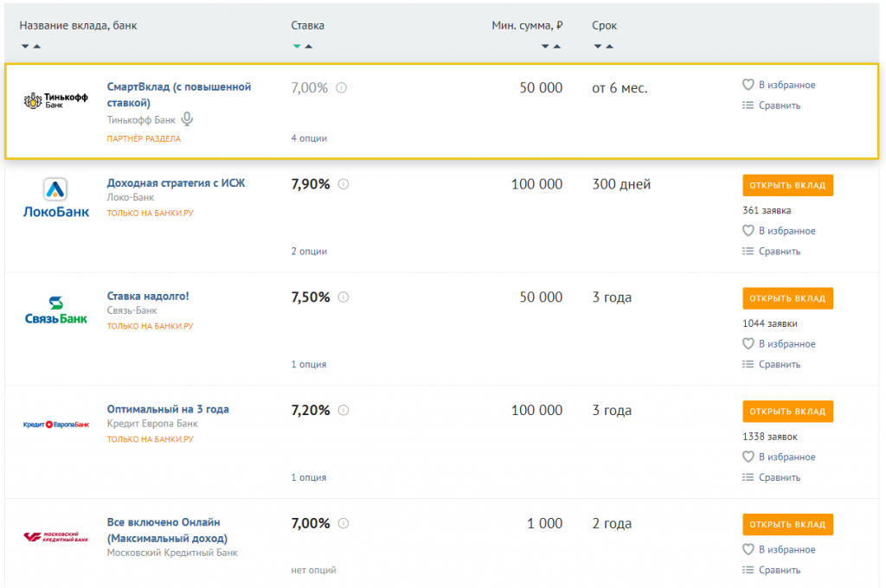Image resolution: width=886 pixels, height=588 pixels.
Task: Click Связь-Банк bank name text
Action: (132, 310)
